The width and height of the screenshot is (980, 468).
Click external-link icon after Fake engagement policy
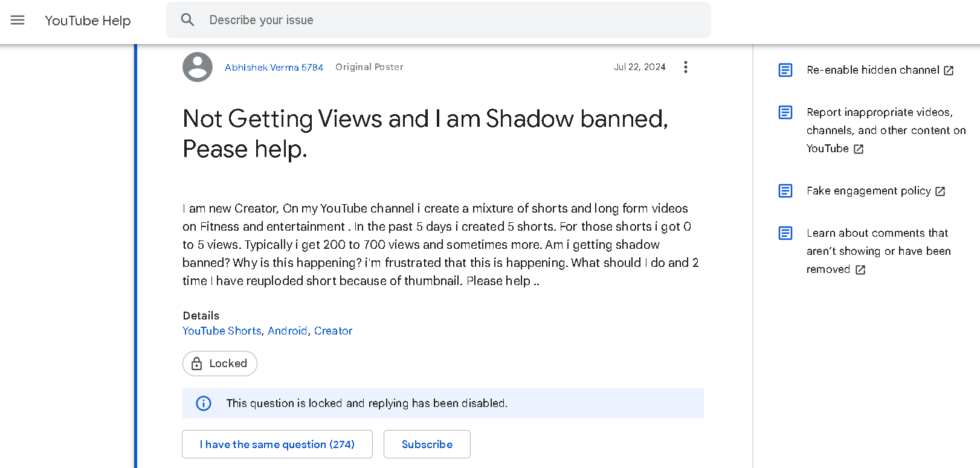coord(940,191)
